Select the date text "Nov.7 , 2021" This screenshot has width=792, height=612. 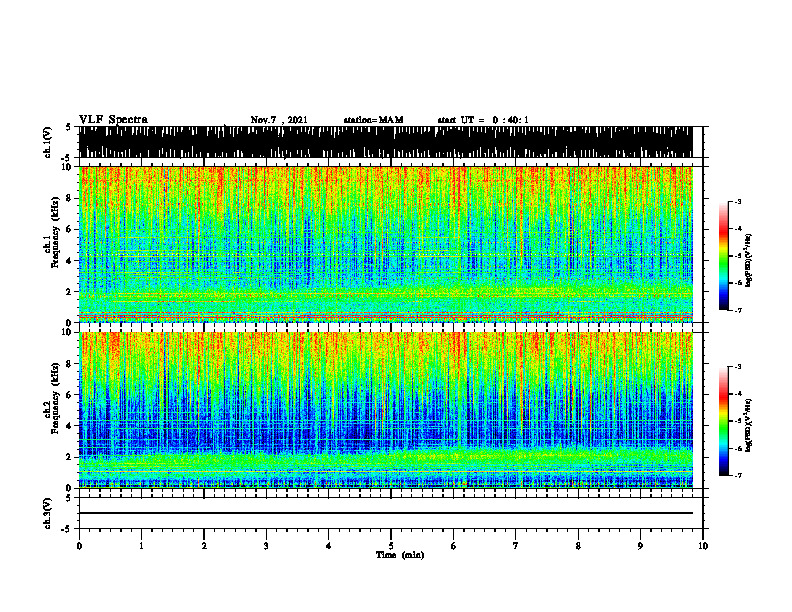tap(279, 120)
